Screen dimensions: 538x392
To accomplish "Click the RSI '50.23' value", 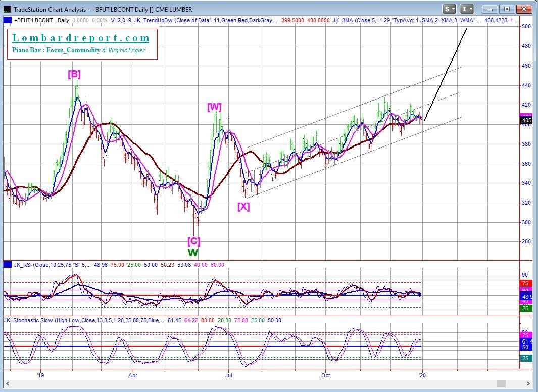I will pyautogui.click(x=167, y=265).
